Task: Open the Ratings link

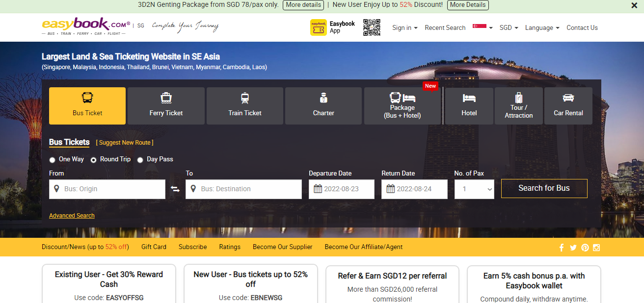Action: [x=230, y=247]
